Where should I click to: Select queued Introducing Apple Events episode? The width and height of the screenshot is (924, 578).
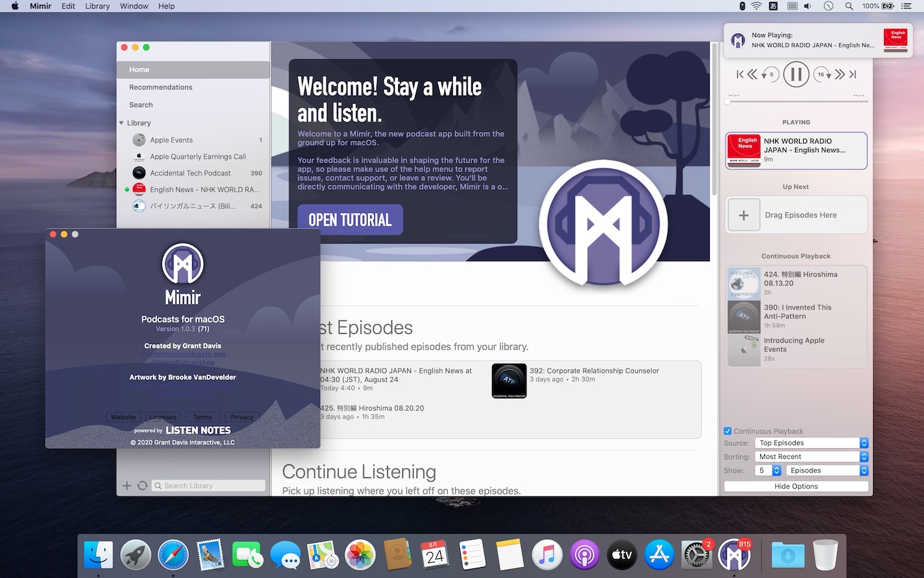[796, 350]
